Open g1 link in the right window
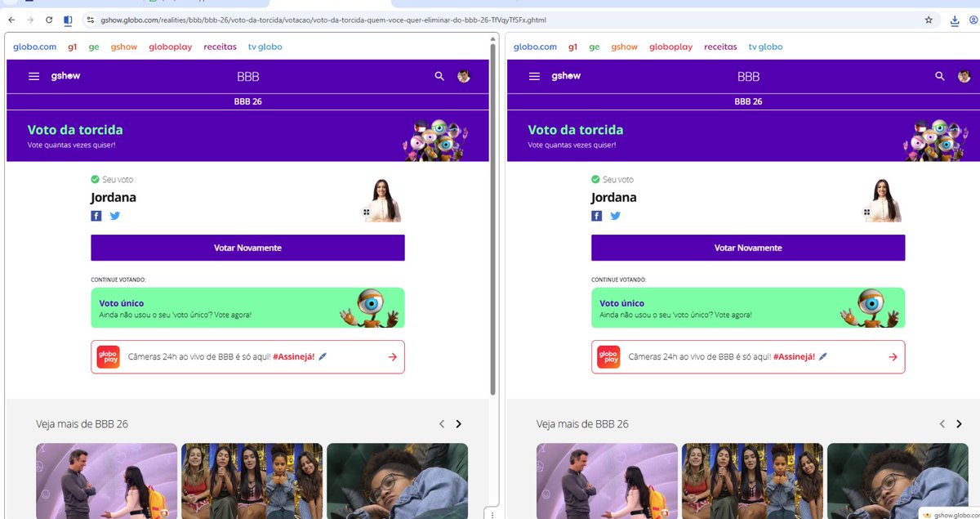This screenshot has width=980, height=519. [x=573, y=47]
